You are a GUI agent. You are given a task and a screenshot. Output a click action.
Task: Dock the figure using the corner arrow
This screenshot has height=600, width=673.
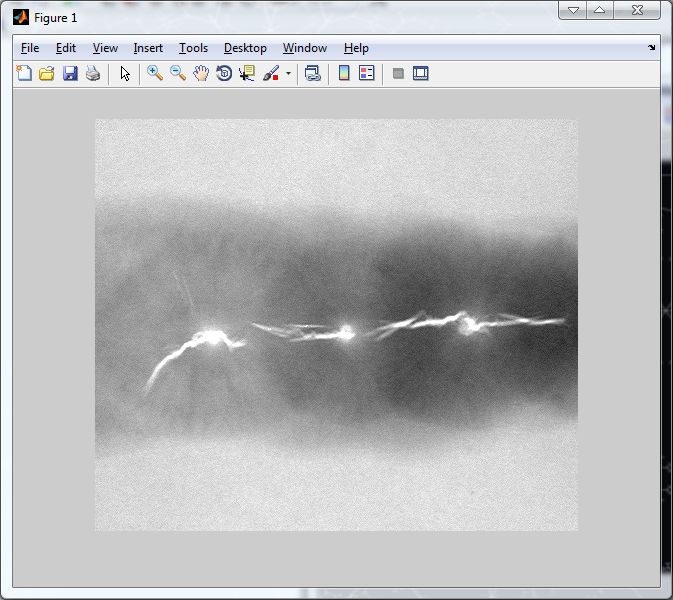point(652,48)
